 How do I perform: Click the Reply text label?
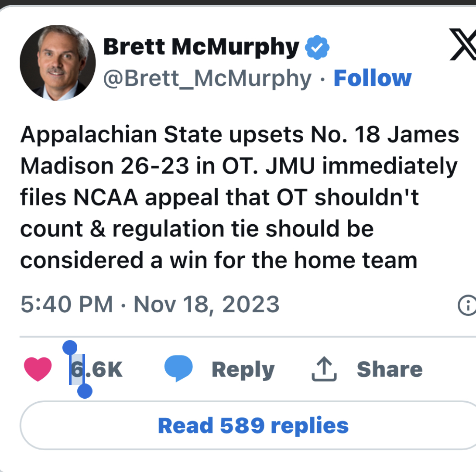243,370
